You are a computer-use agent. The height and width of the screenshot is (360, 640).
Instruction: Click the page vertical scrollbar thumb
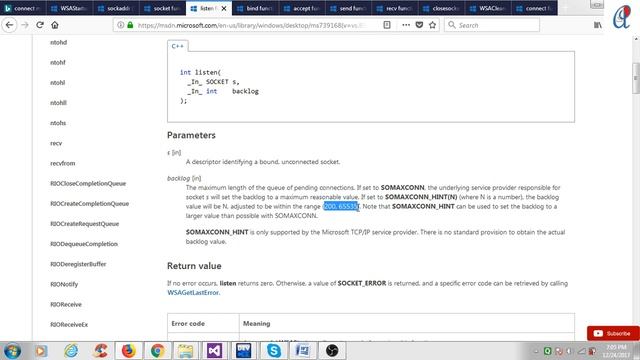[x=636, y=78]
